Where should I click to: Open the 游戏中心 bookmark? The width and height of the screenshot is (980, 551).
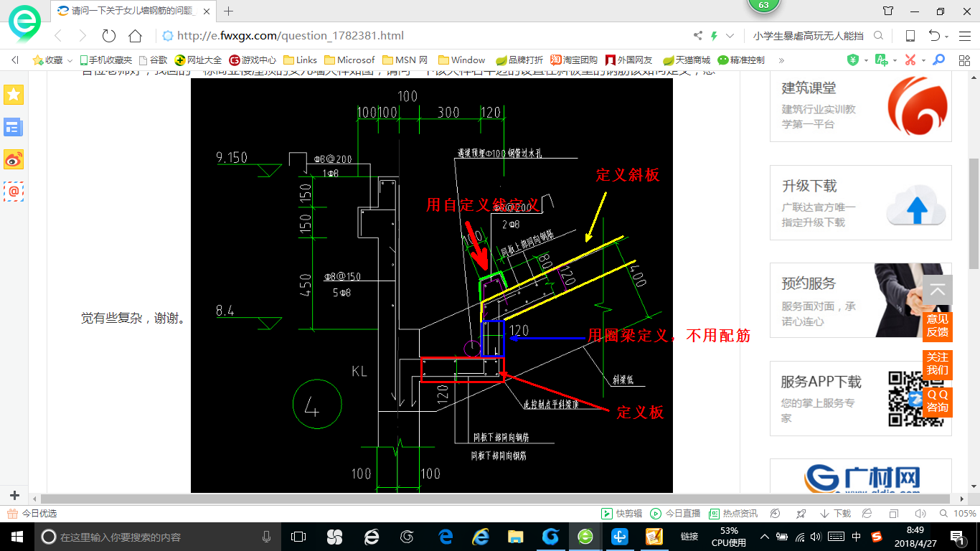tap(253, 60)
